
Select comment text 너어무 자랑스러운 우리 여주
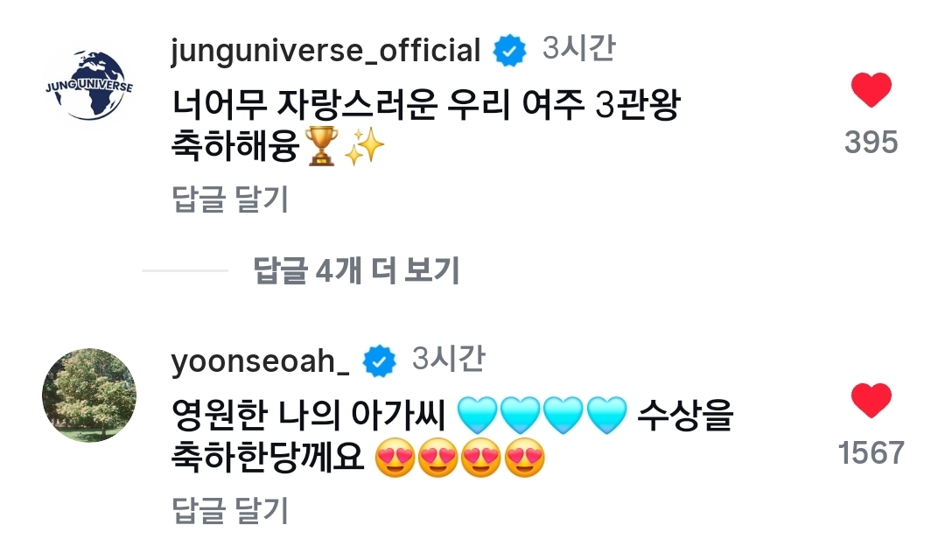coord(378,104)
